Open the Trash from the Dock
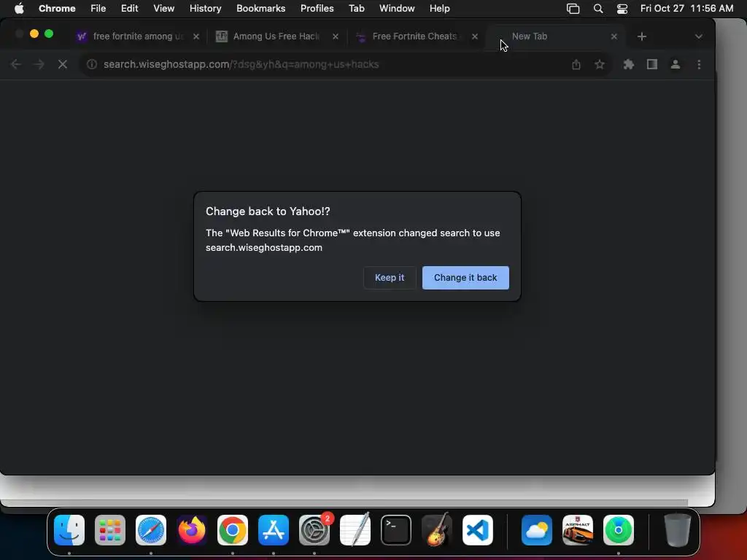This screenshot has width=747, height=560. pos(678,530)
